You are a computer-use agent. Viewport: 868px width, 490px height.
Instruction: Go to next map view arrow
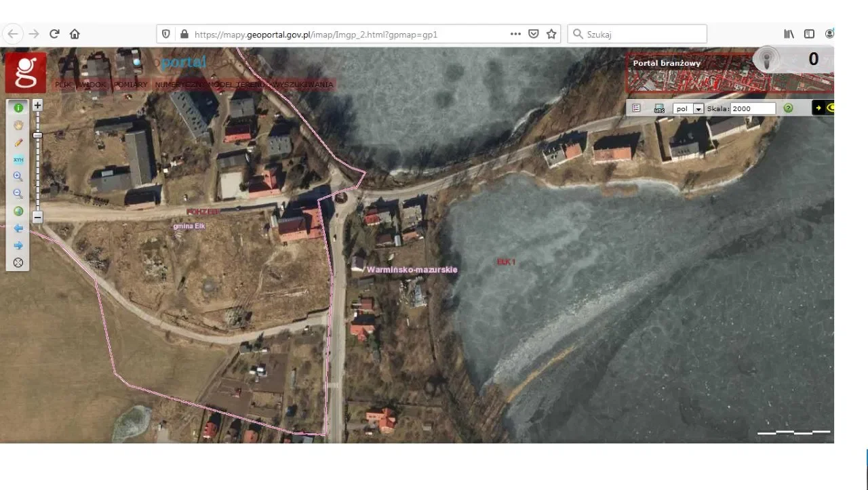[x=18, y=245]
